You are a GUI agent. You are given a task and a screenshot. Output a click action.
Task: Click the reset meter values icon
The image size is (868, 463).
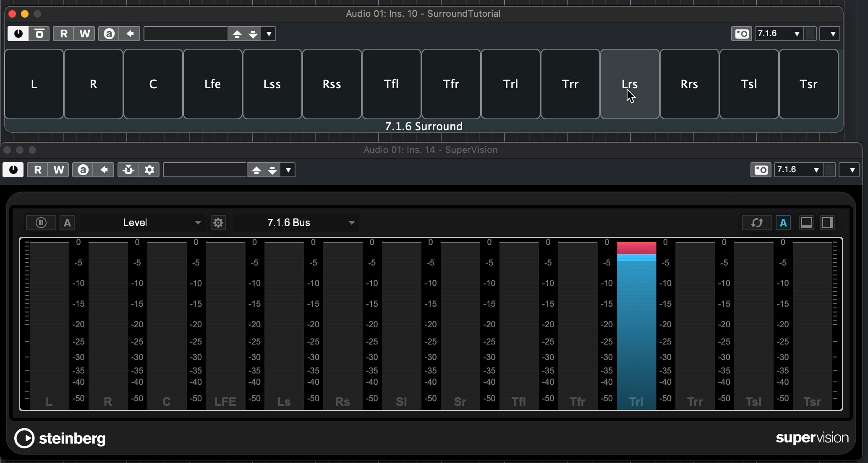click(757, 223)
